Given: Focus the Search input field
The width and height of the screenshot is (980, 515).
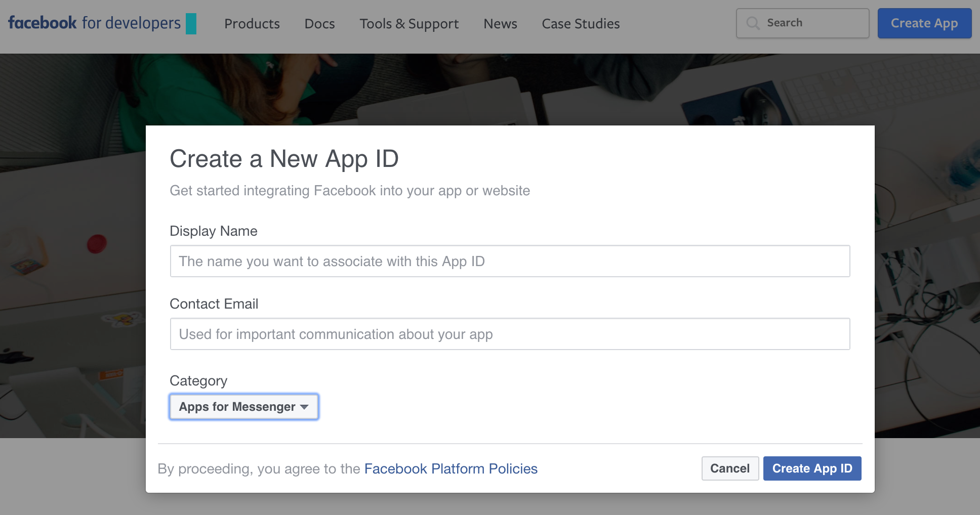Looking at the screenshot, I should tap(802, 23).
